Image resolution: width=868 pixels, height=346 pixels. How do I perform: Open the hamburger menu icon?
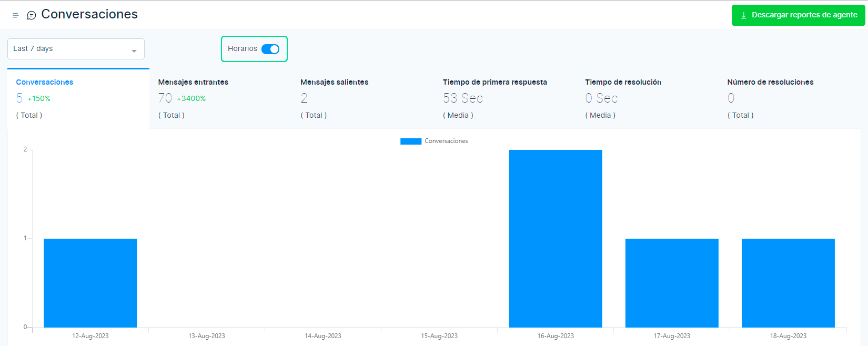coord(15,15)
